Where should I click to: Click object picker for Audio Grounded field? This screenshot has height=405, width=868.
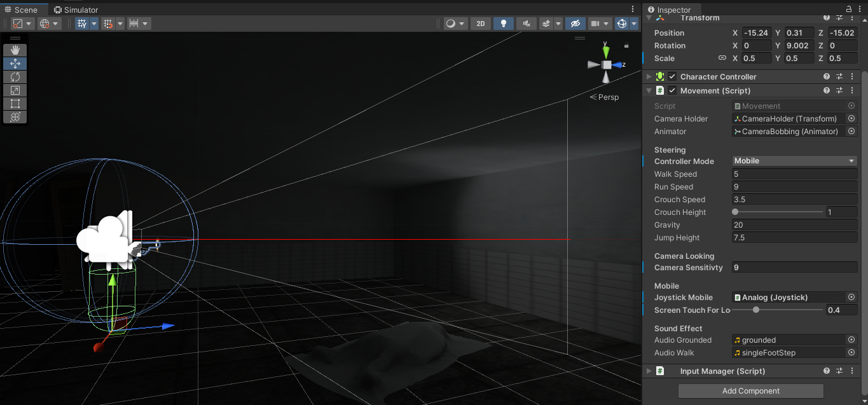click(851, 340)
